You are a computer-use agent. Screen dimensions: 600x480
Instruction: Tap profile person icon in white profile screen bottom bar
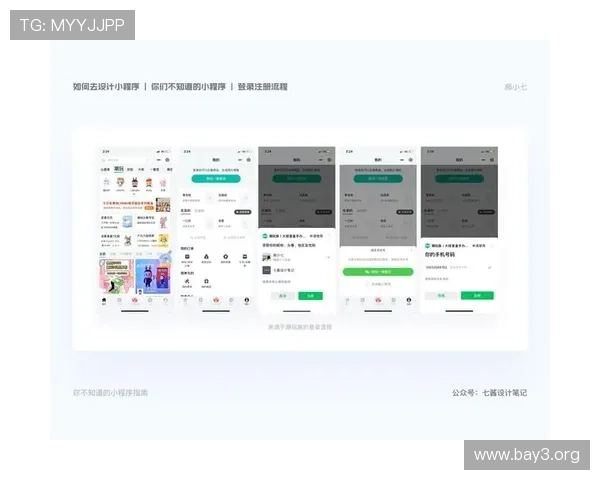pos(247,300)
